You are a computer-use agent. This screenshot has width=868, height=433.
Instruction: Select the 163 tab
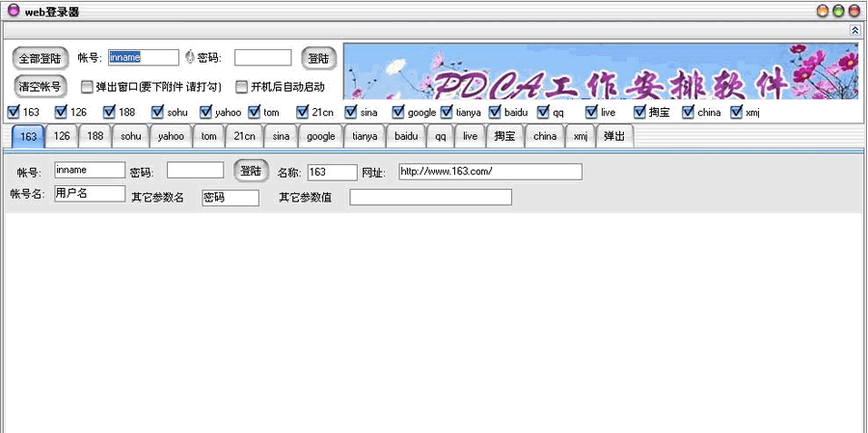[28, 136]
